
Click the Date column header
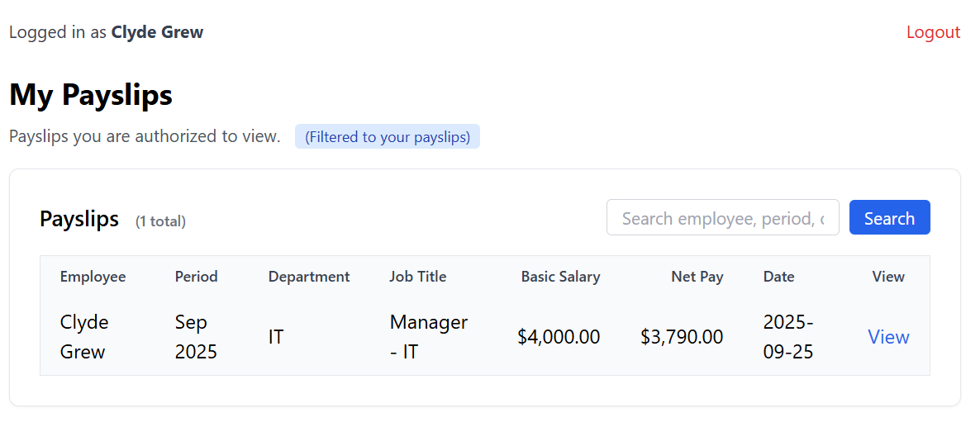point(778,277)
